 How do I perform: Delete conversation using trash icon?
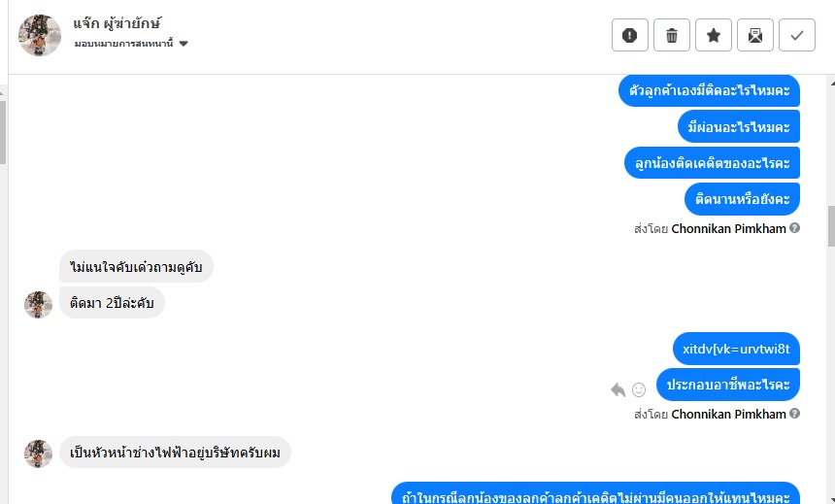[x=672, y=35]
